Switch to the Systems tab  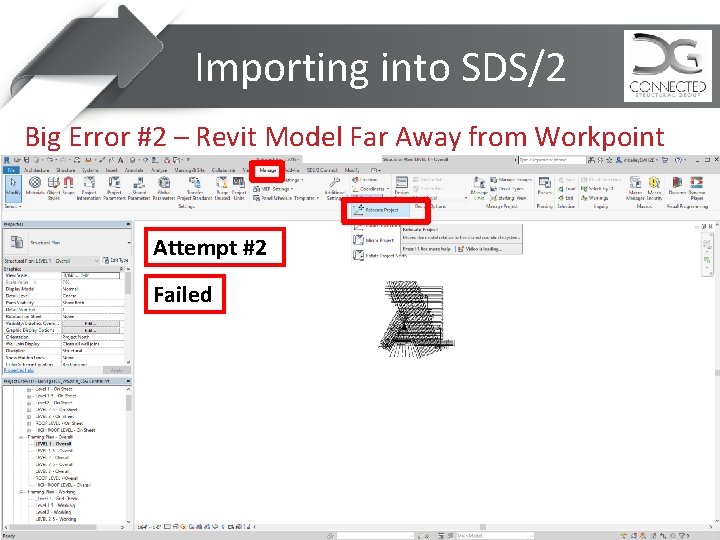point(90,170)
